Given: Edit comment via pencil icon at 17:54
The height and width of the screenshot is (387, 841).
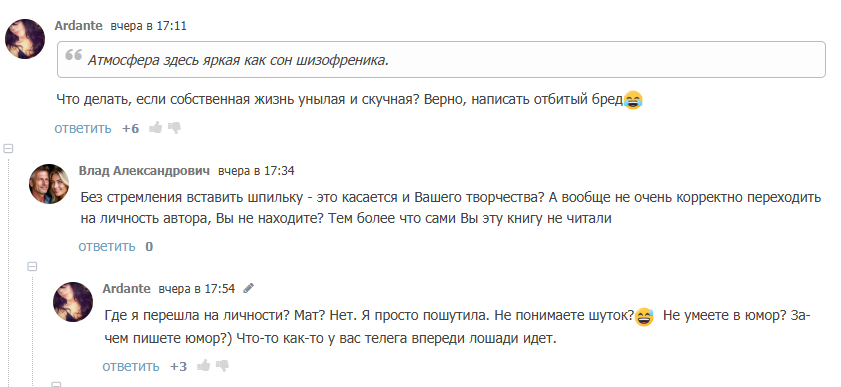Looking at the screenshot, I should (x=248, y=288).
